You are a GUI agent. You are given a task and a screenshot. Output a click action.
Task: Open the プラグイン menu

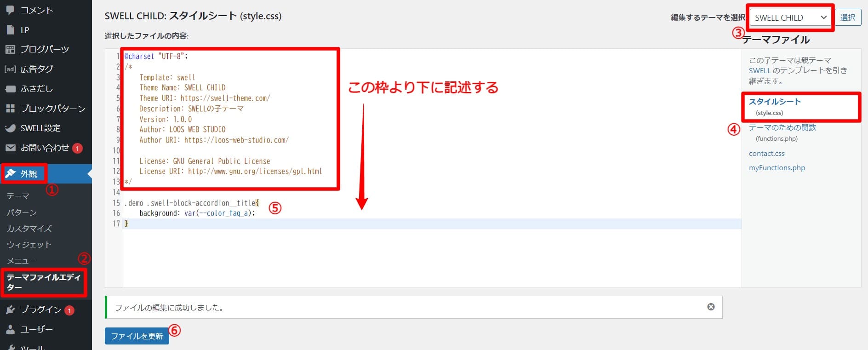pos(40,310)
